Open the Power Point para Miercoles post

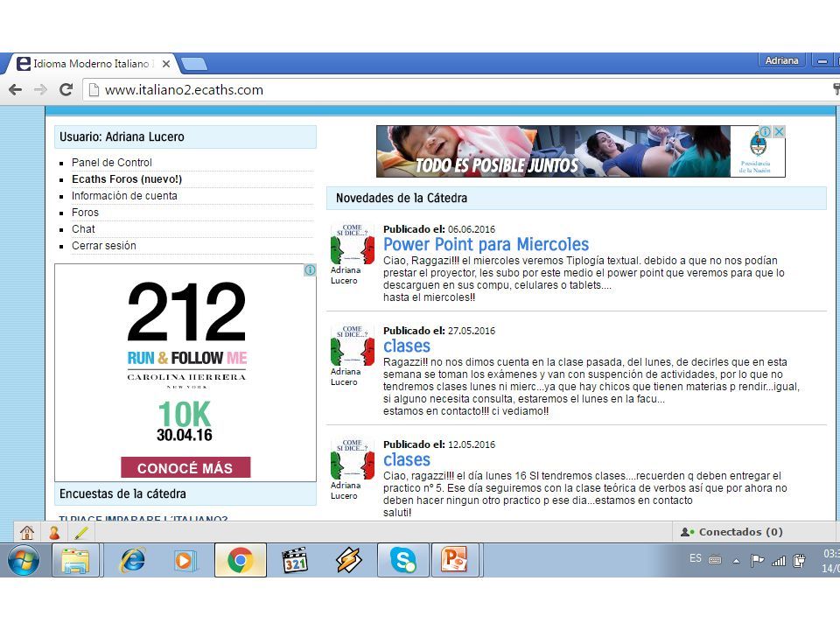pyautogui.click(x=486, y=244)
